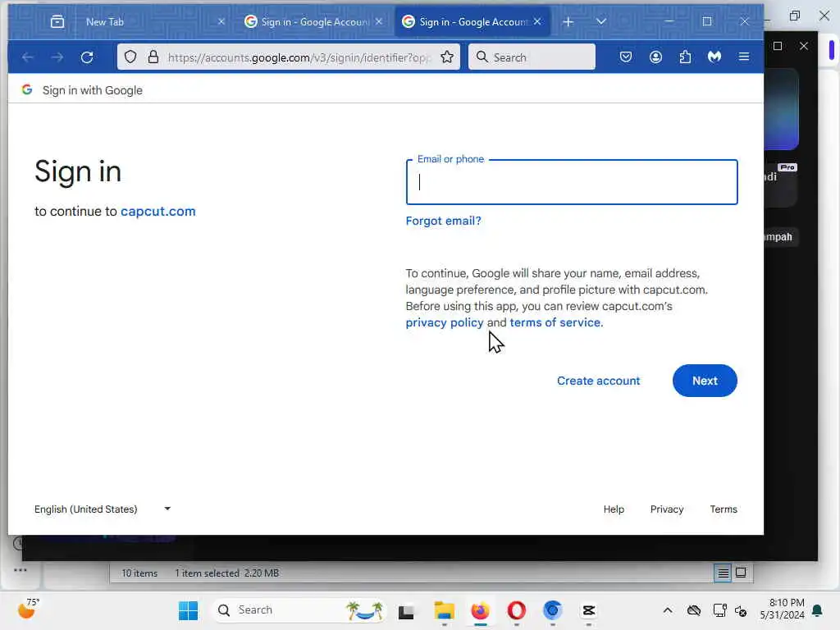Open the Forgot email? link

(443, 221)
